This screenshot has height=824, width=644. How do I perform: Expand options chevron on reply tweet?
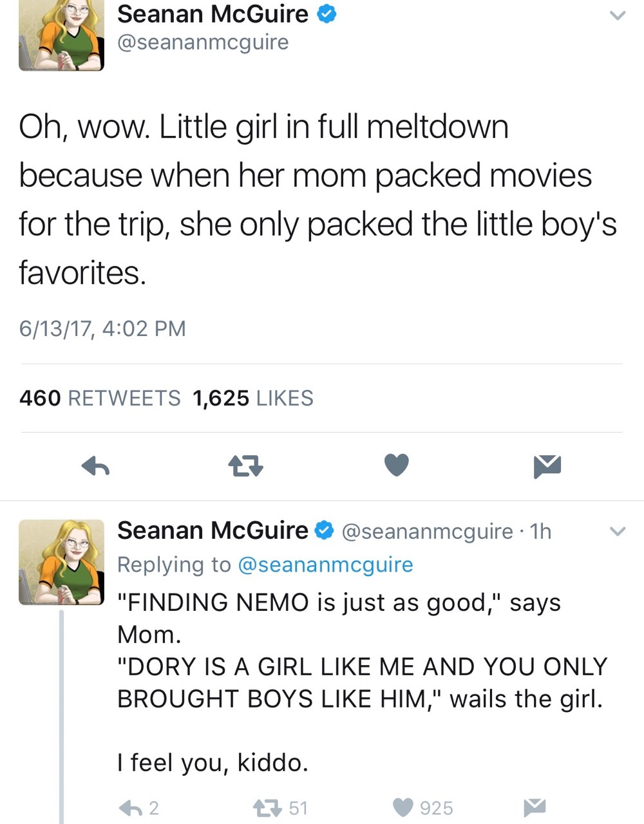coord(617,532)
